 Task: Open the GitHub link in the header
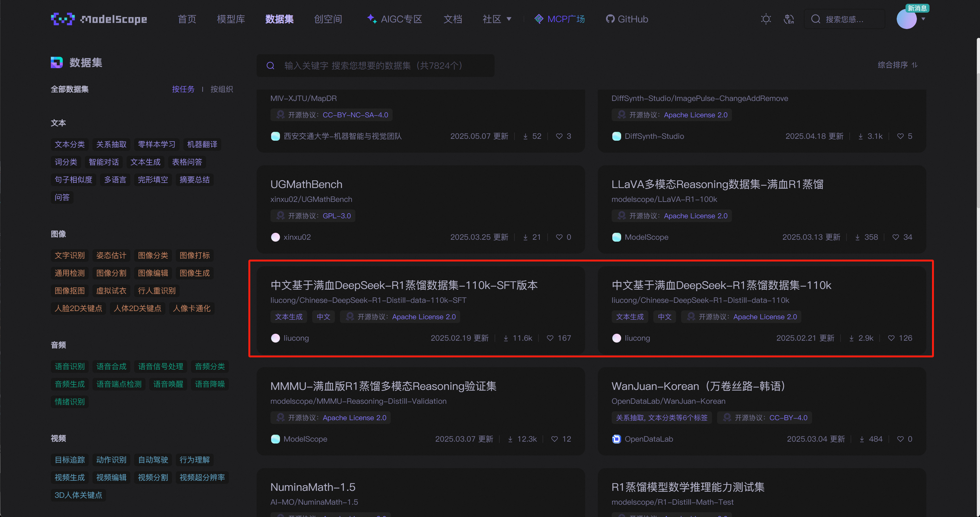(x=627, y=19)
